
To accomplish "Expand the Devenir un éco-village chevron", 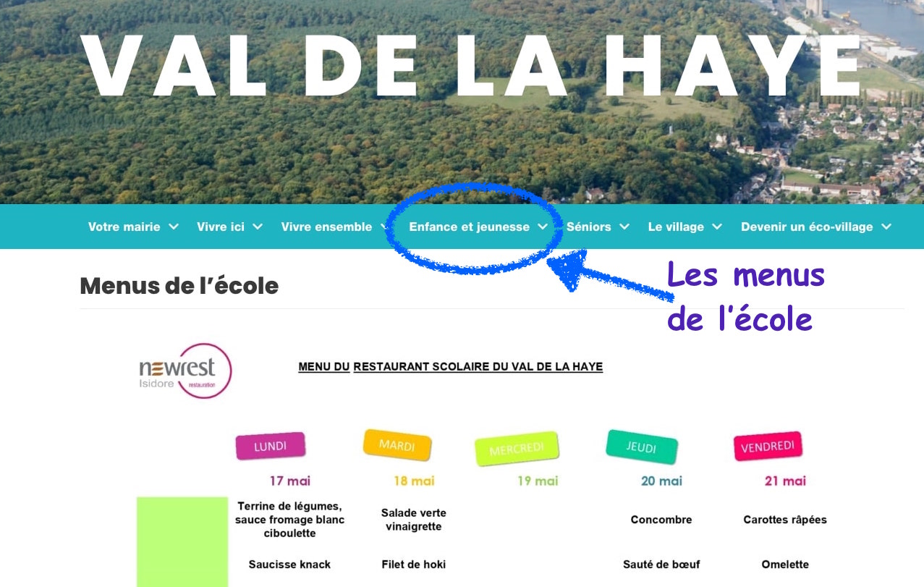I will tap(886, 227).
